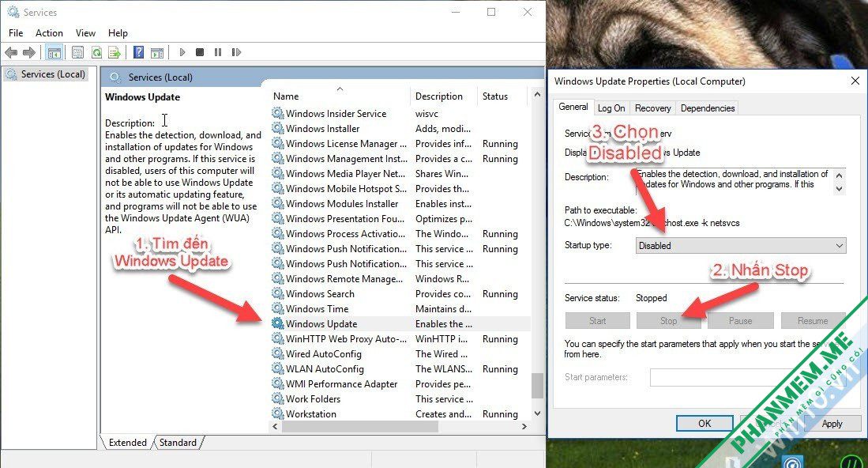Image resolution: width=868 pixels, height=468 pixels.
Task: Click the Stop Service toolbar icon
Action: (200, 52)
